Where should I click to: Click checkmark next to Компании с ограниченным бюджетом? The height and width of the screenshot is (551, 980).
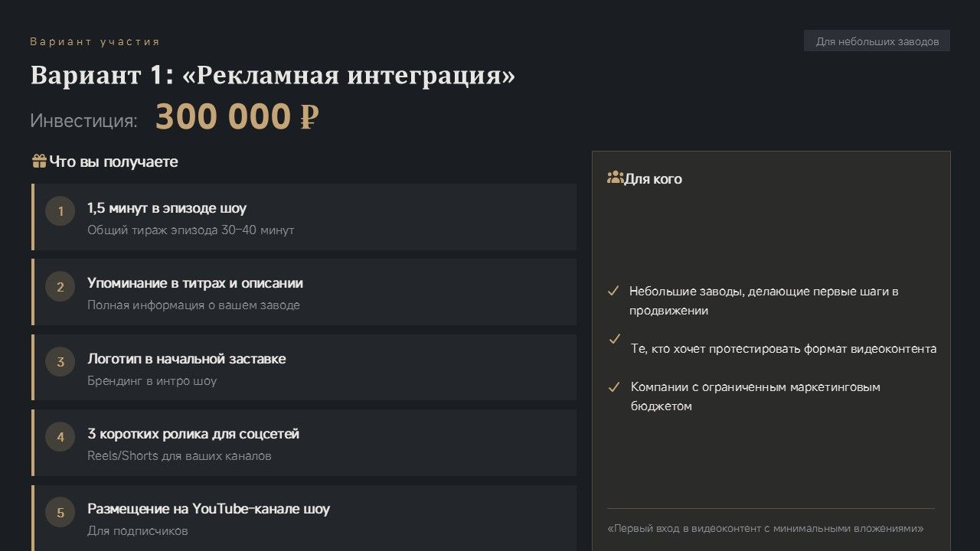(x=613, y=387)
